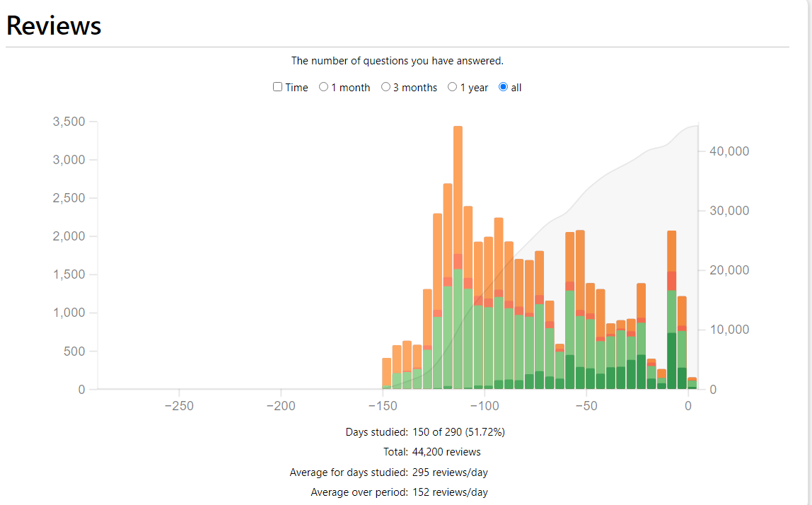The image size is (812, 505).
Task: Click the '295 reviews/day' average value
Action: tap(450, 472)
